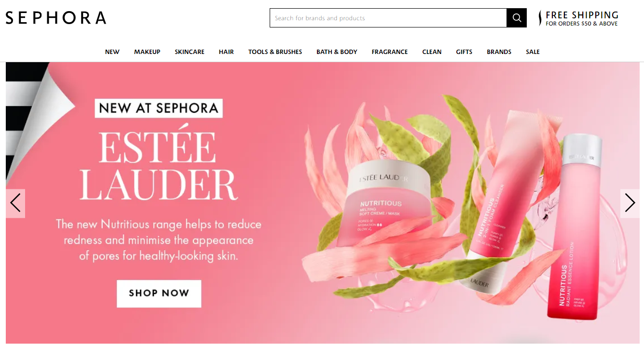Click the search magnifier icon button
644x347 pixels.
[517, 18]
